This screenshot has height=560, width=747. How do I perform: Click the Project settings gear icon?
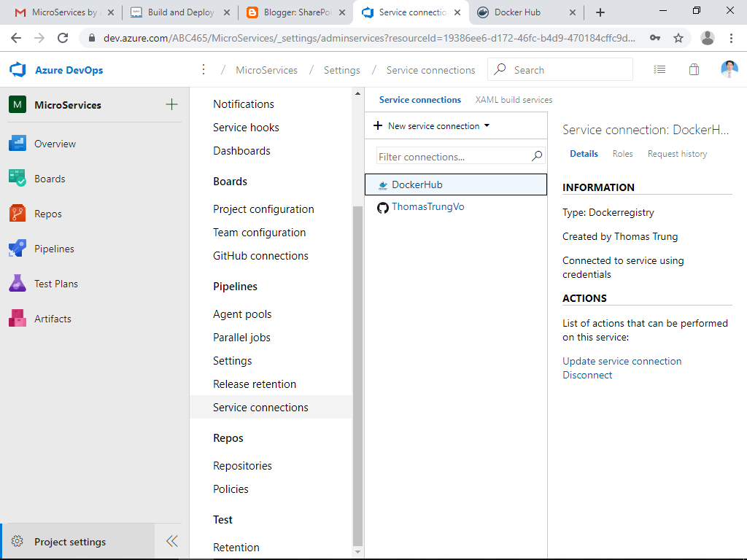tap(18, 542)
